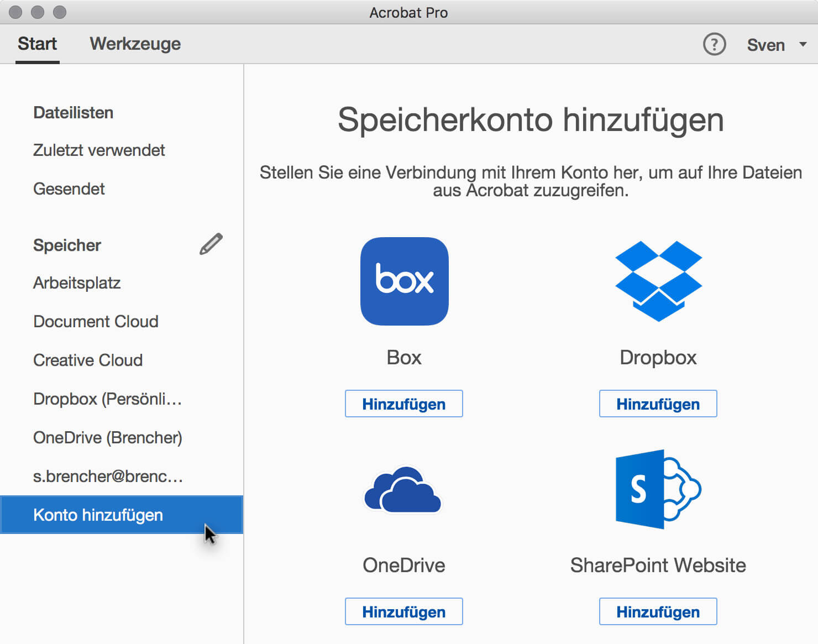Switch to the Start tab
The image size is (818, 644).
point(37,44)
